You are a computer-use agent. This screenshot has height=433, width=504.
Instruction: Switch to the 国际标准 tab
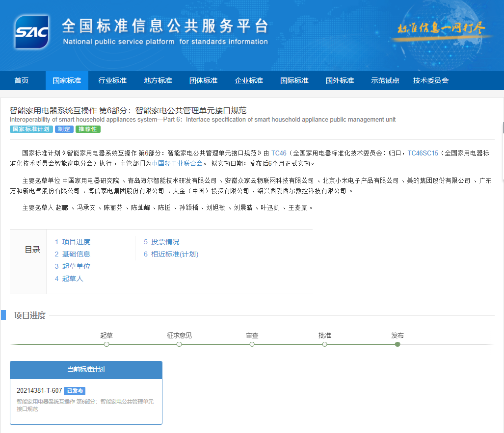(294, 80)
